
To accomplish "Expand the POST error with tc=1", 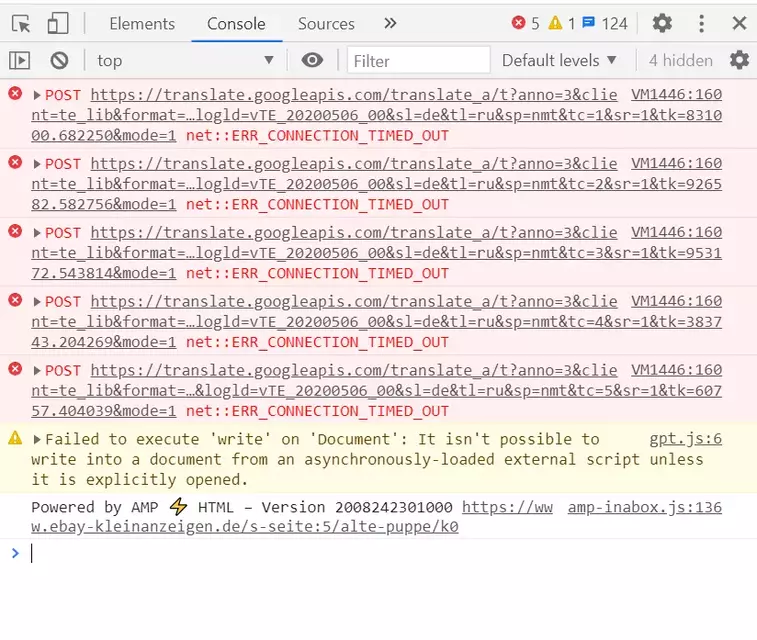I will click(x=37, y=95).
